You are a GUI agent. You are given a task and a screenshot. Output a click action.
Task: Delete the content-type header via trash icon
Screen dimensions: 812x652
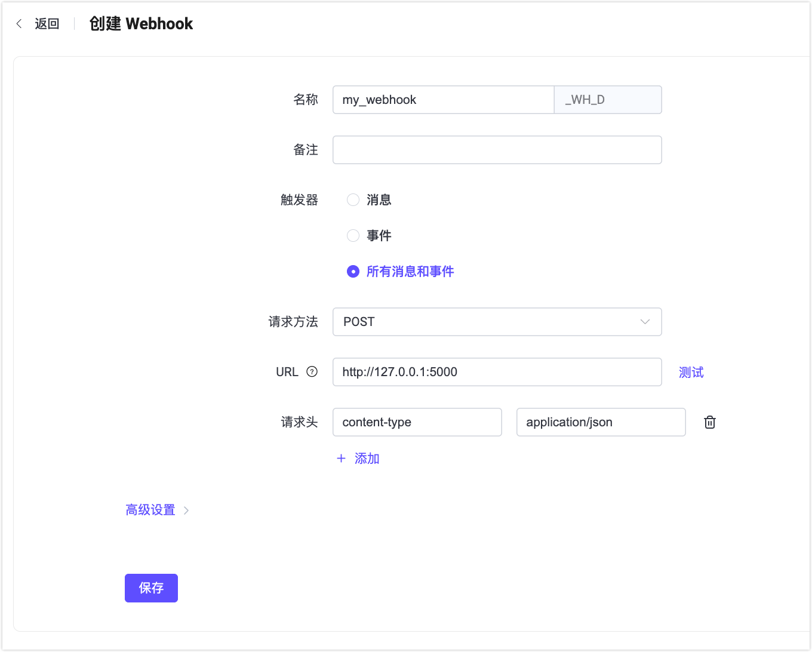(709, 422)
